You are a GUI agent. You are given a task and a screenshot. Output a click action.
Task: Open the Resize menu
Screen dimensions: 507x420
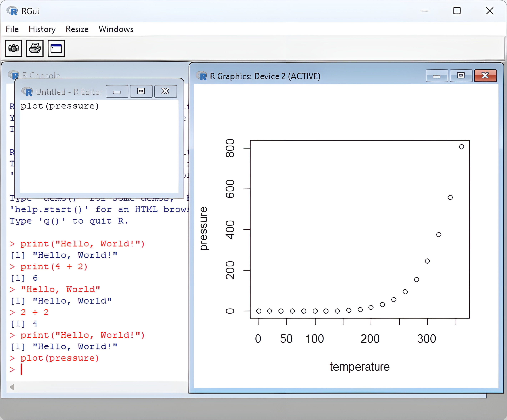coord(77,29)
